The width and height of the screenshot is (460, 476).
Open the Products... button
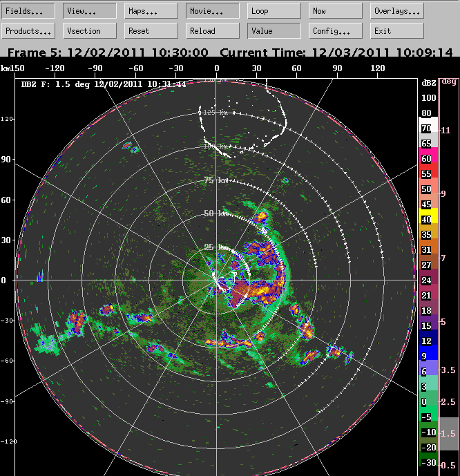click(x=28, y=31)
